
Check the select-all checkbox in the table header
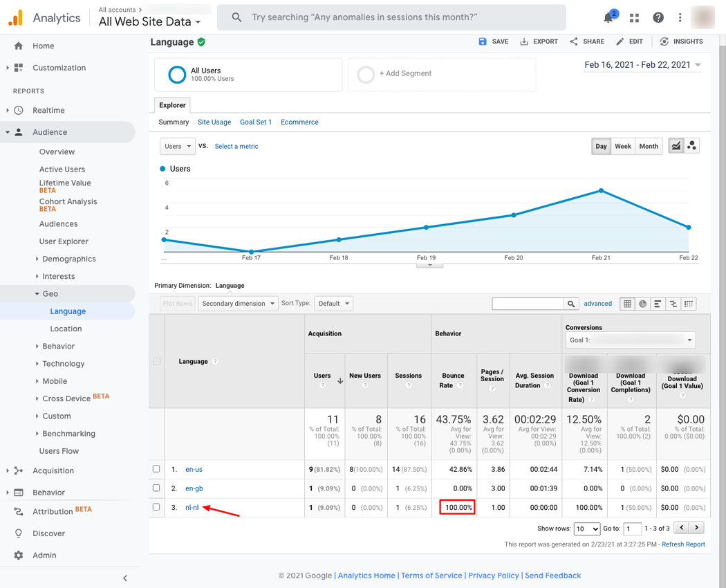156,360
